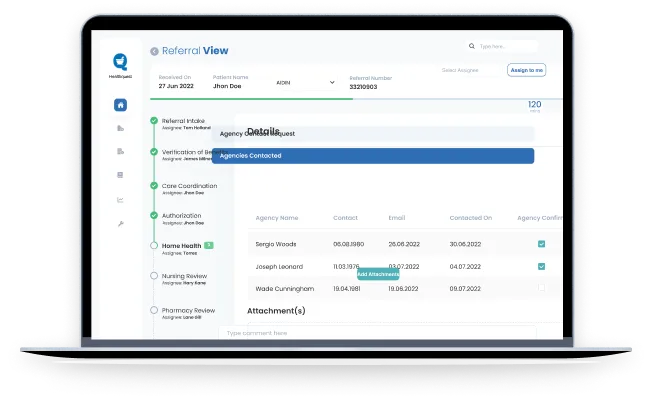Open the table grid icon in the sidebar

(x=121, y=175)
